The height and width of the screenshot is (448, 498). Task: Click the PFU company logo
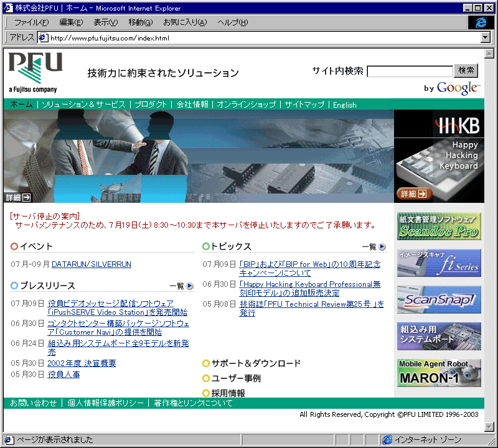[x=35, y=73]
